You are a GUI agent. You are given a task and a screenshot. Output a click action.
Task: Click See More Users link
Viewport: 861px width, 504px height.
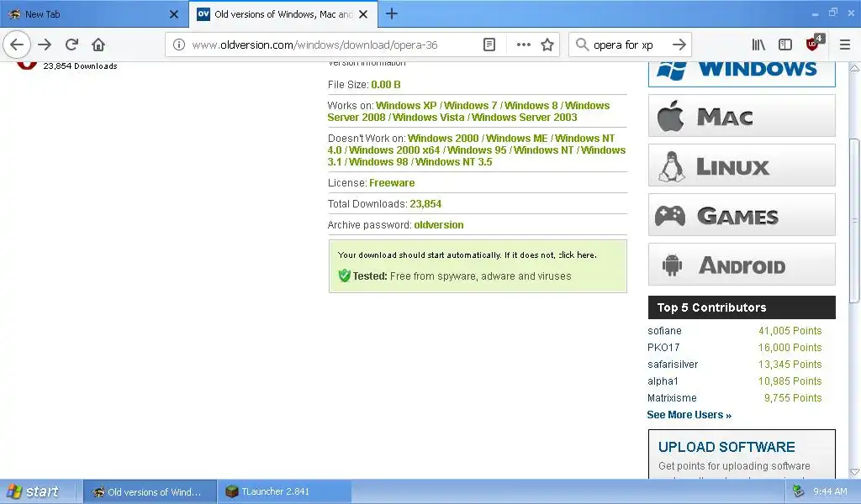coord(689,415)
